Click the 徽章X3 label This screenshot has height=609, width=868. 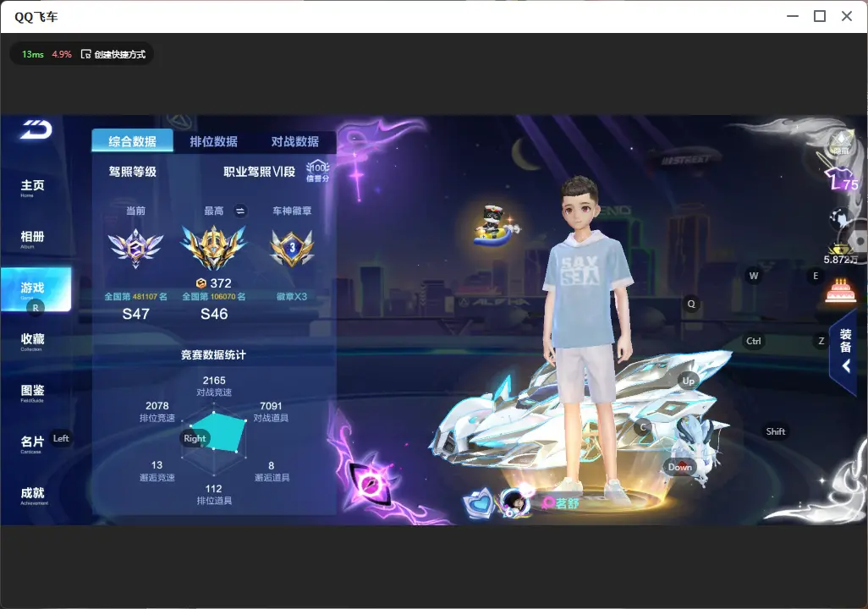click(292, 297)
